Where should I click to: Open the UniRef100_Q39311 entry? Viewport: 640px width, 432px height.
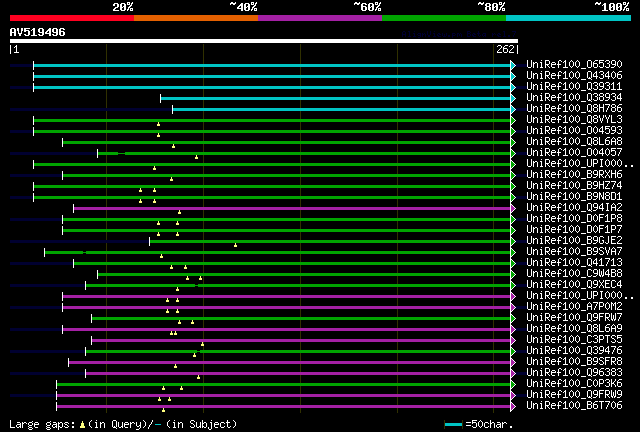(574, 87)
